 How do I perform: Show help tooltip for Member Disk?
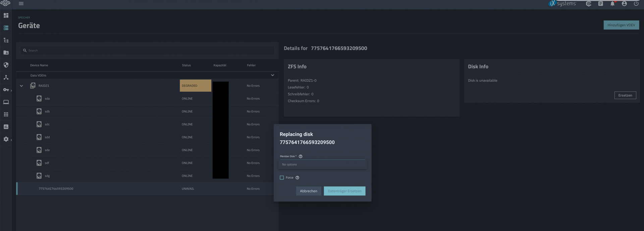[301, 156]
